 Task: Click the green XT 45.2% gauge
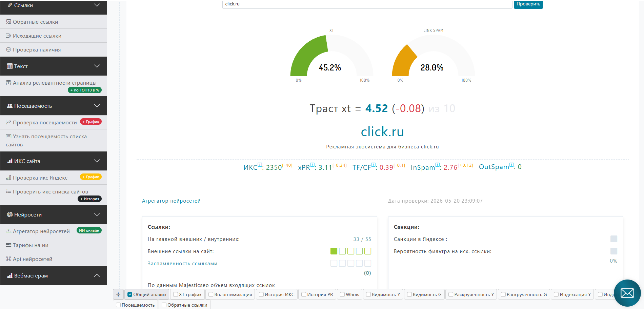pos(331,56)
